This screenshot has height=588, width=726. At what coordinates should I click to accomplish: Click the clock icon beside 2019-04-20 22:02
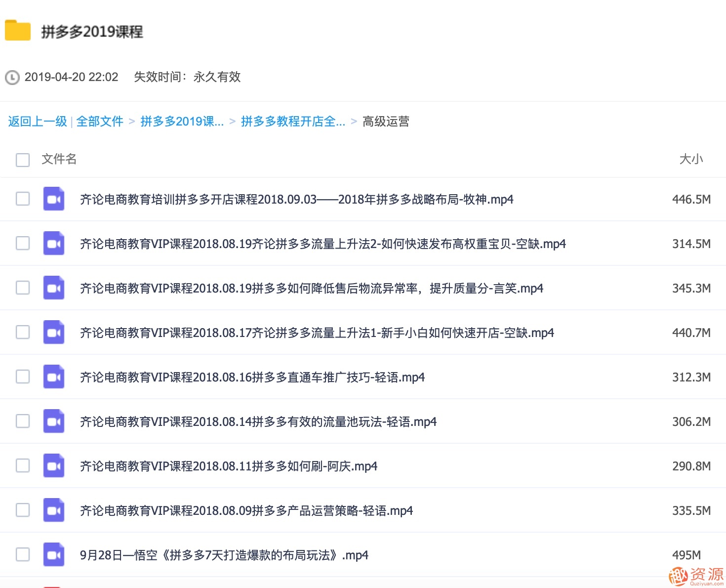[12, 78]
